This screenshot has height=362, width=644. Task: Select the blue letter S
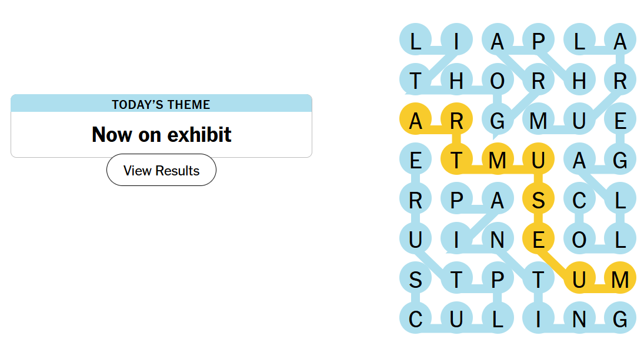point(415,280)
